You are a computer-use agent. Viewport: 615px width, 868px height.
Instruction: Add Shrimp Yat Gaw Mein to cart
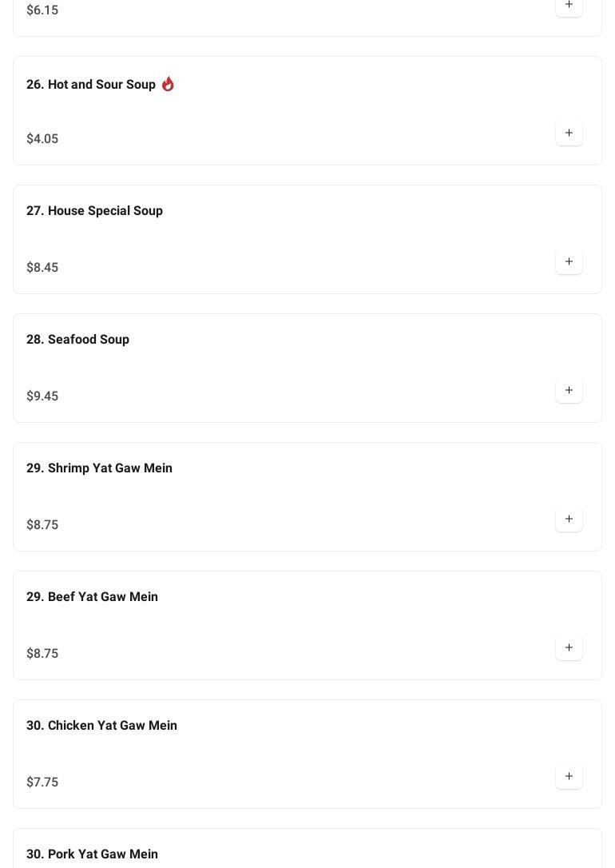(569, 520)
